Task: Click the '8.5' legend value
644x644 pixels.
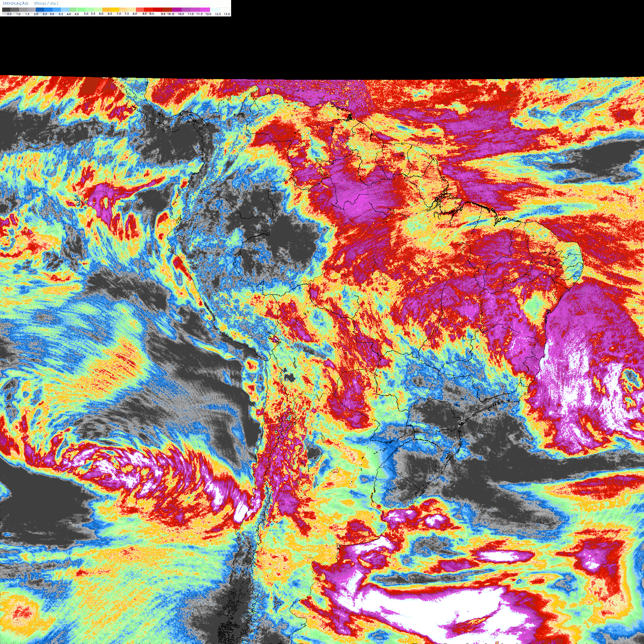Action: click(x=145, y=14)
